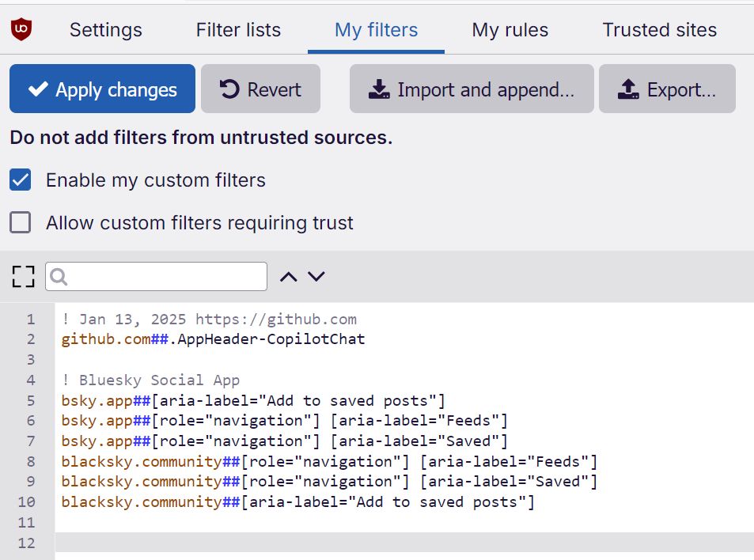Click the previous-match up chevron
Screen dimensions: 754x560
click(x=287, y=276)
